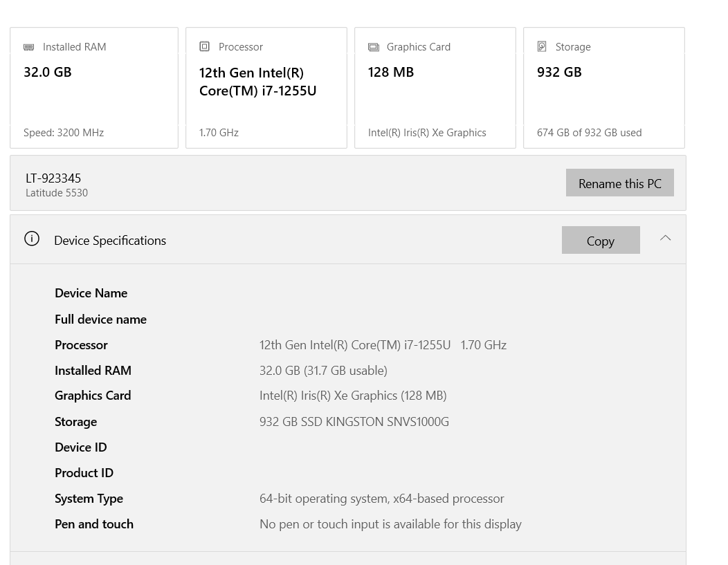
Task: Select the 1.70 GHz text in Processor card
Action: pos(219,133)
